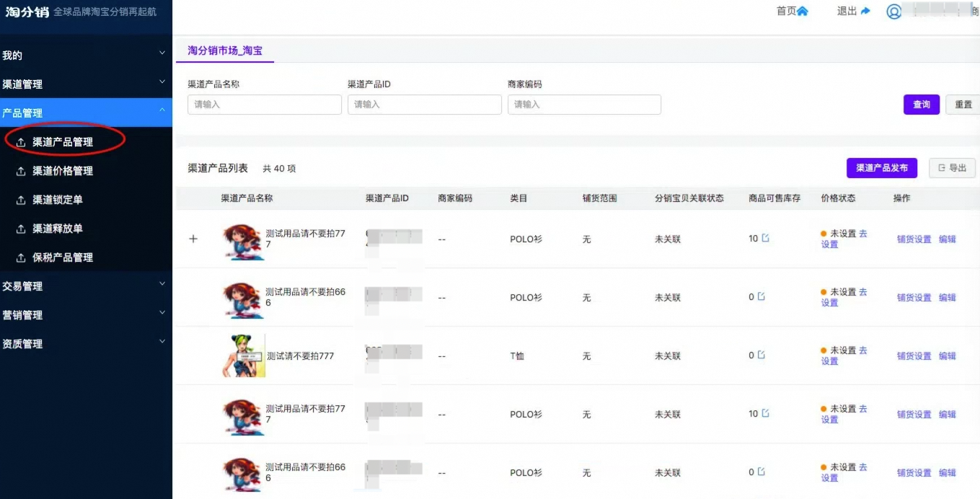The width and height of the screenshot is (980, 499).
Task: Expand the 交易管理 sidebar menu
Action: [x=86, y=286]
